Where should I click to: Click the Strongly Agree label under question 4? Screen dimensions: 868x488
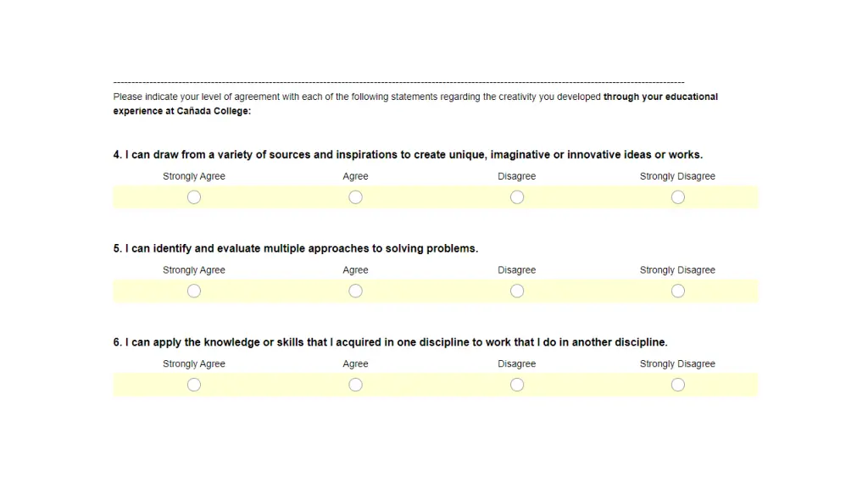pyautogui.click(x=194, y=176)
